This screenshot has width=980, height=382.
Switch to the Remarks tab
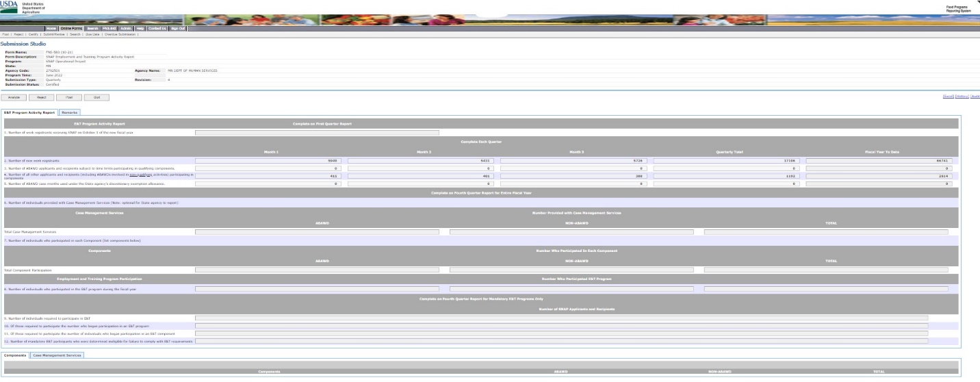[x=70, y=112]
